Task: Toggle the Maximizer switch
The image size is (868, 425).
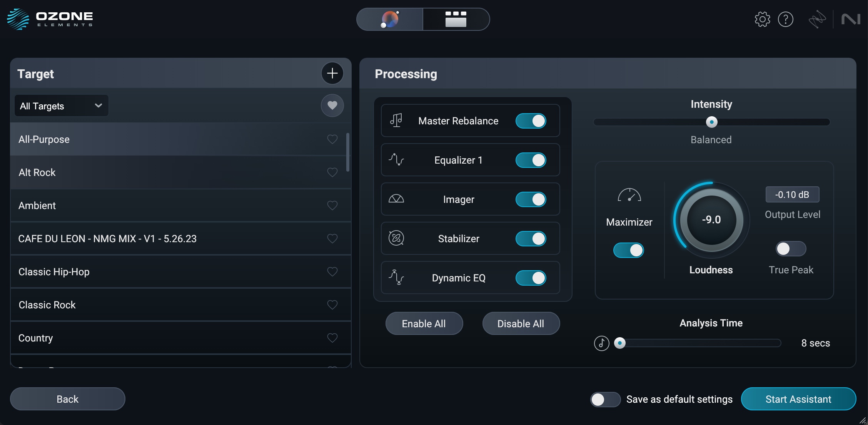Action: 629,250
